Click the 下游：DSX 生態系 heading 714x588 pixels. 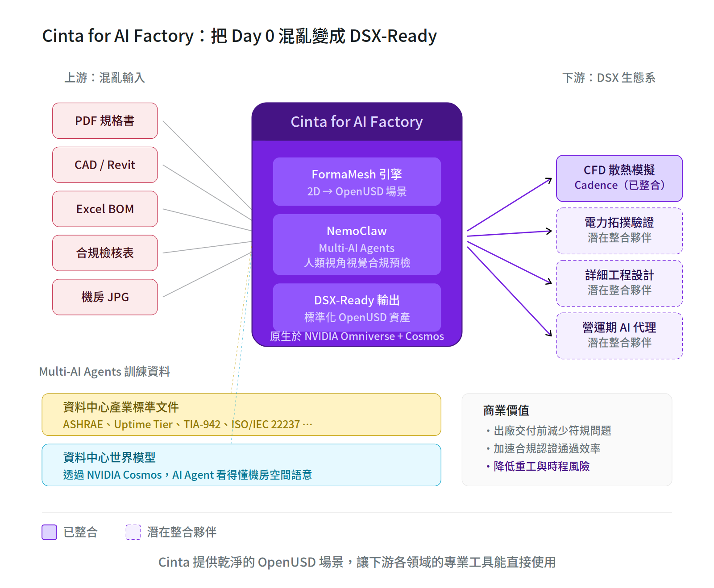[x=609, y=78]
